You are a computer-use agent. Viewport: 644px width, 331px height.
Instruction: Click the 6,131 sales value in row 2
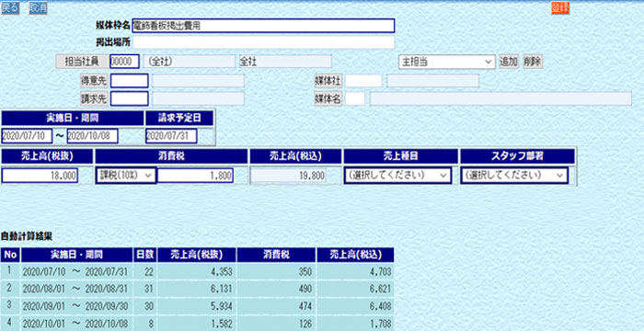coord(222,289)
